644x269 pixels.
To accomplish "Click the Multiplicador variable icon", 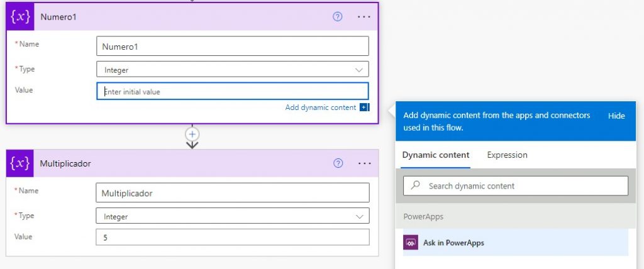I will coord(20,163).
